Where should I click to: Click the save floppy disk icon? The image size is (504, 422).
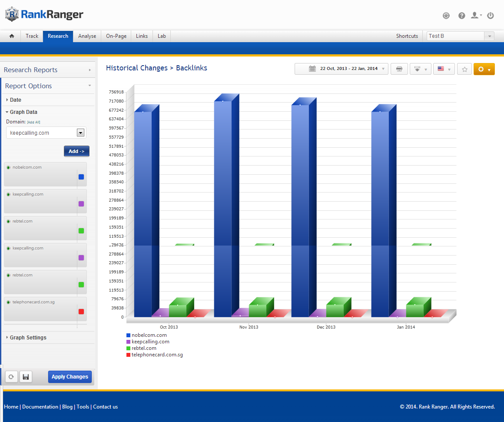(26, 377)
